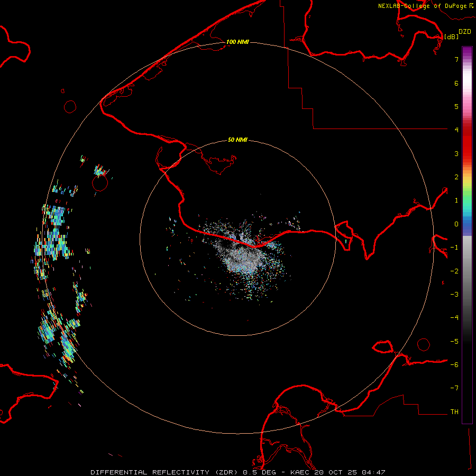
Task: Click the Differential Reflectivity title caption at bottom
Action: (237, 472)
